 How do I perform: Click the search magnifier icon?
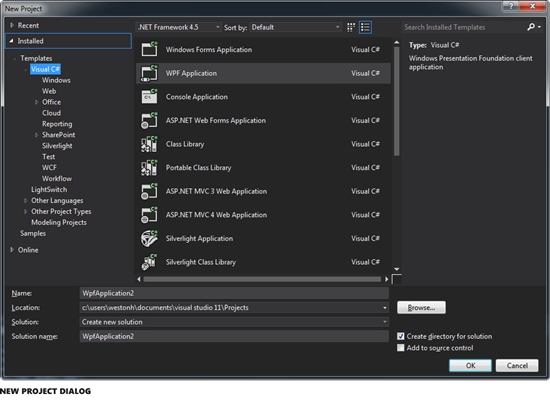pos(531,27)
